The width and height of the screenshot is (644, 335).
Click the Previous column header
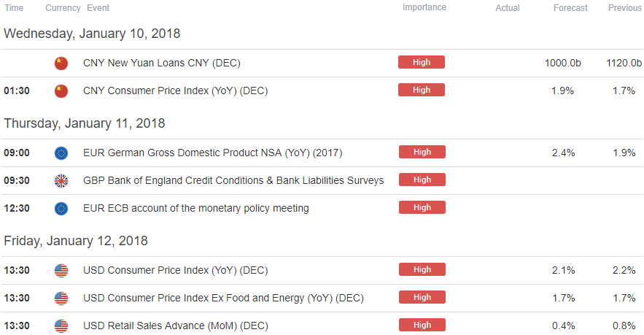coord(624,8)
